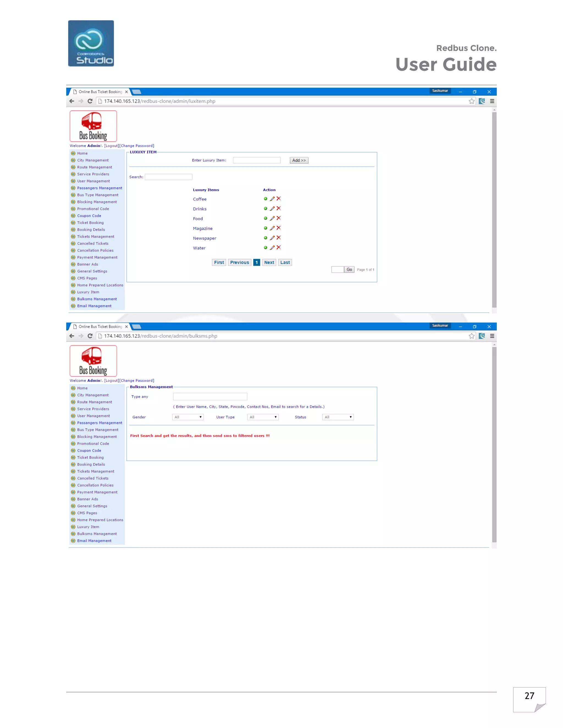Image resolution: width=563 pixels, height=728 pixels.
Task: Click the page number box beside Go
Action: coord(338,269)
